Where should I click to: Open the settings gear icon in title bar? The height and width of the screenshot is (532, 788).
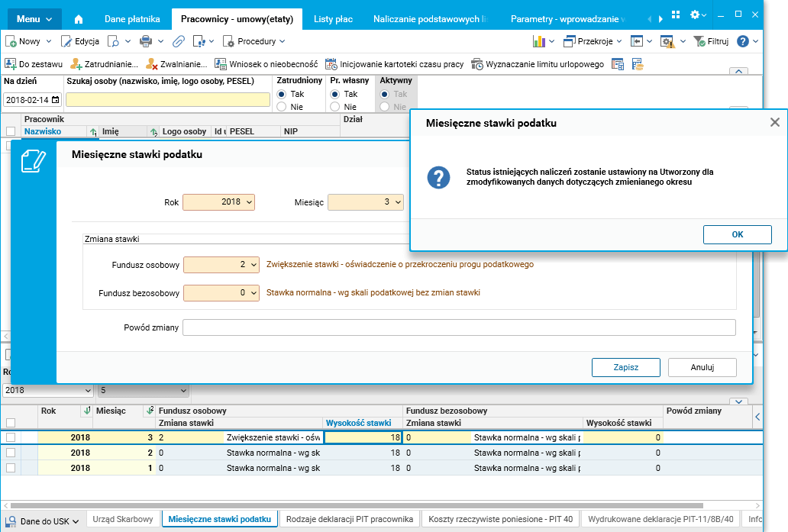(x=695, y=15)
